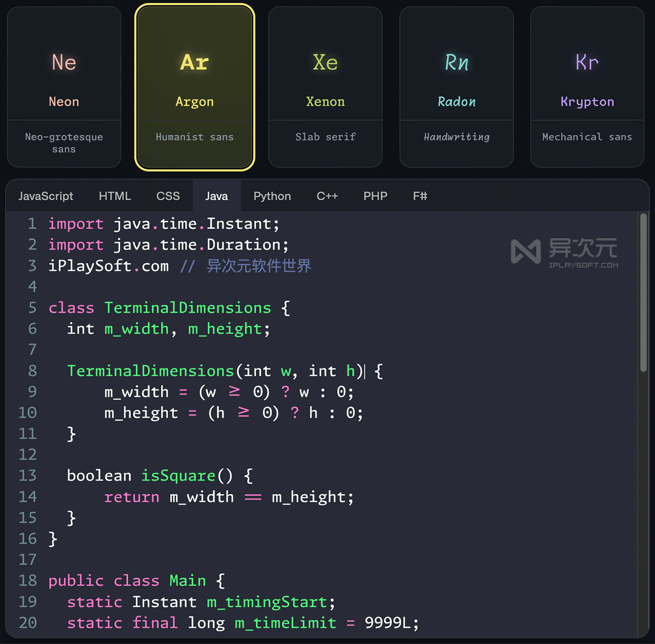The height and width of the screenshot is (644, 655).
Task: Click the iPlaySoft.com link in the code
Action: click(x=108, y=265)
